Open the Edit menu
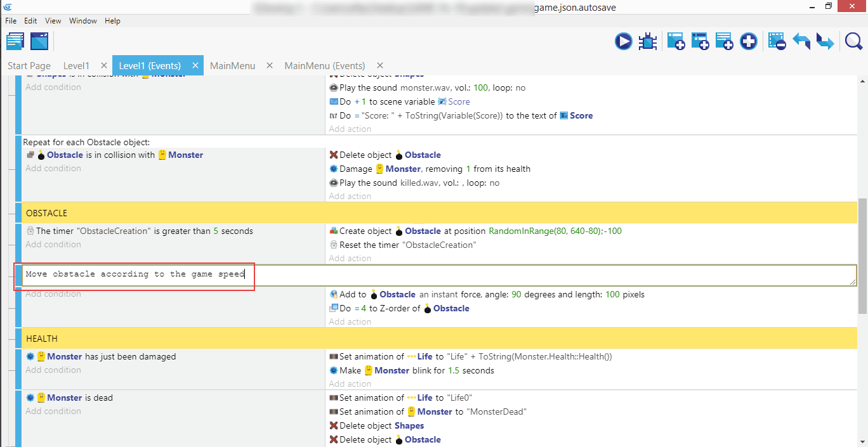Image resolution: width=868 pixels, height=447 pixels. [30, 21]
